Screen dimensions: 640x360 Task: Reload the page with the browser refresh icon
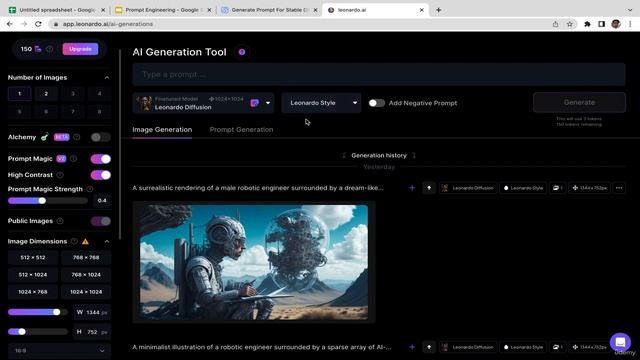(x=38, y=24)
